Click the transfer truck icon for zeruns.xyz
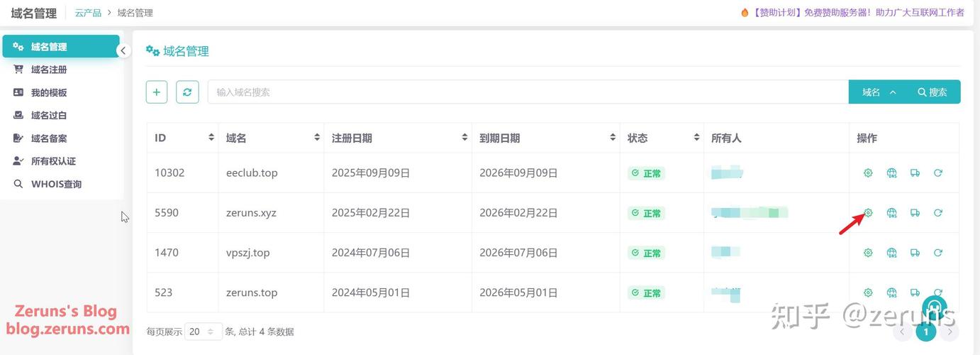 coord(915,212)
